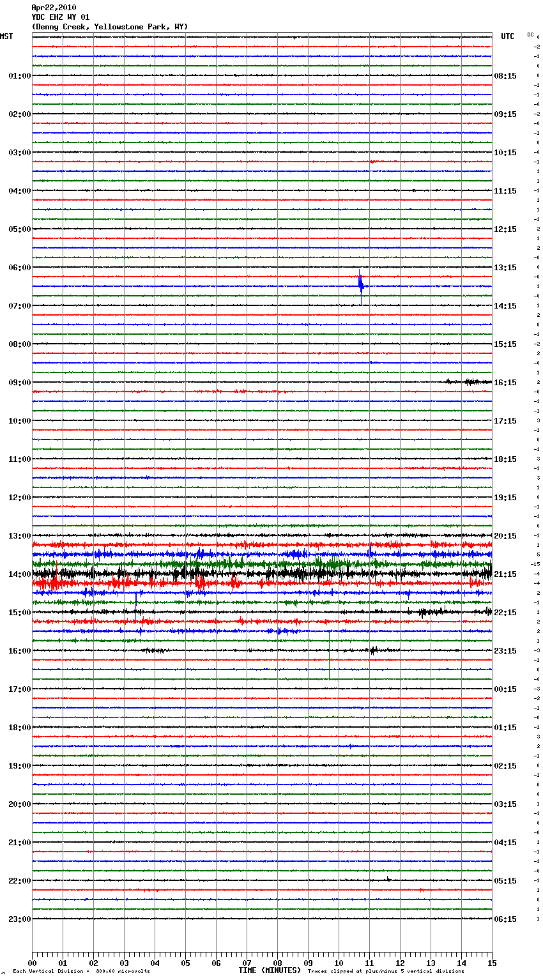The image size is (543, 980).
Task: Click the DC offset column header
Action: coord(530,34)
